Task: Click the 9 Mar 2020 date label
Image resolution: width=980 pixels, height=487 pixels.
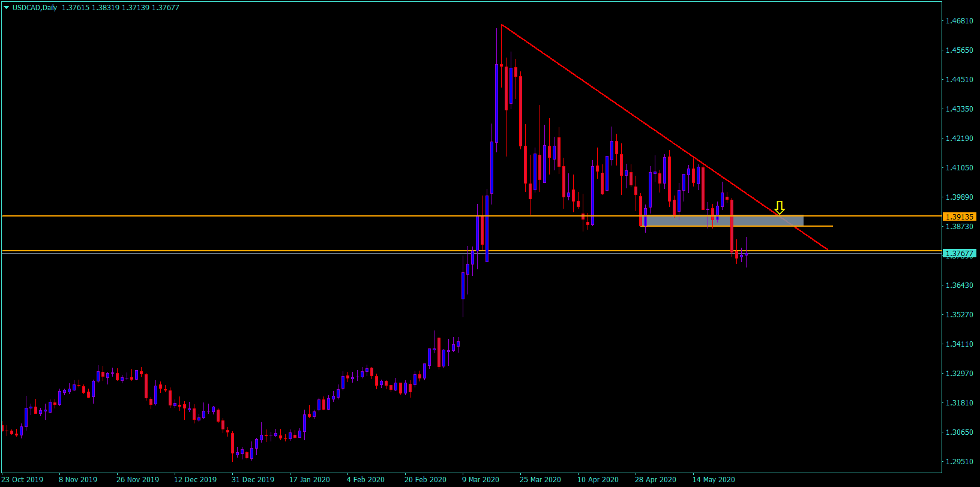Action: [x=481, y=479]
